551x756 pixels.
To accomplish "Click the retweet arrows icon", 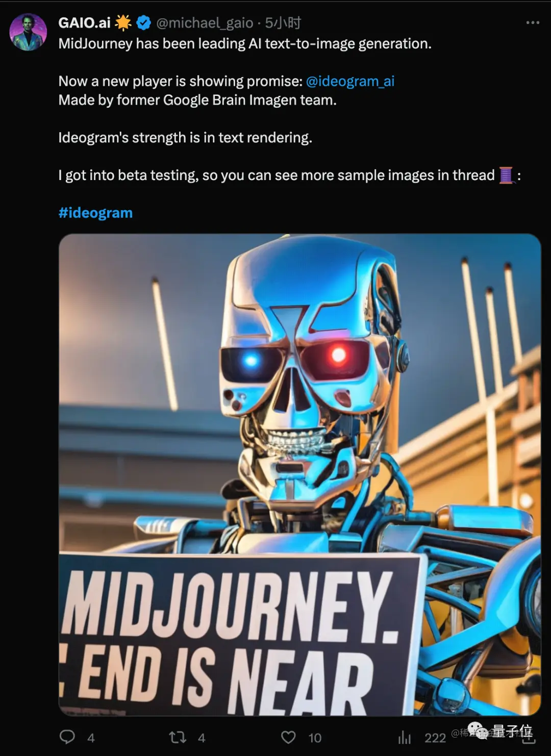I will (178, 737).
